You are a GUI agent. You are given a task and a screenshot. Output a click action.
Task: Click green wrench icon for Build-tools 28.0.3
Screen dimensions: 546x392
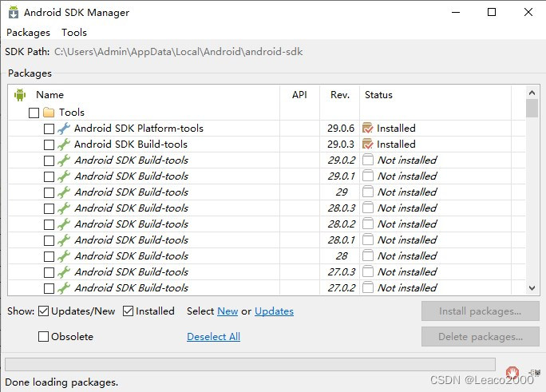[64, 208]
